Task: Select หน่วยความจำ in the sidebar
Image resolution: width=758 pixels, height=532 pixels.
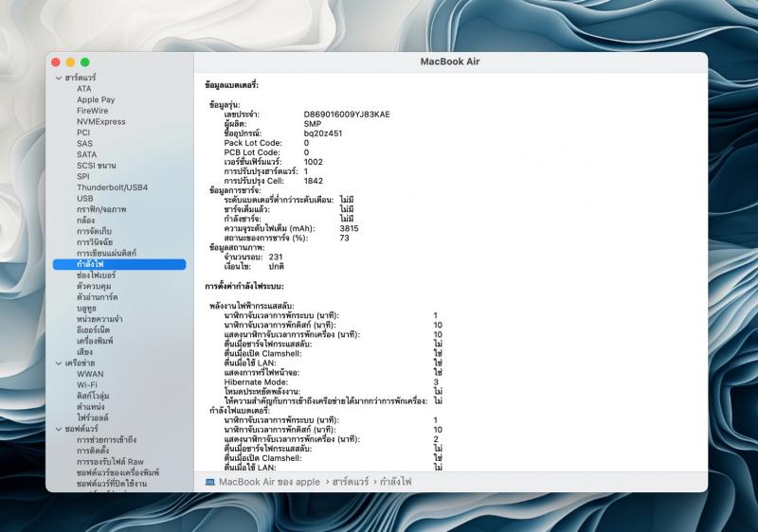Action: point(99,319)
